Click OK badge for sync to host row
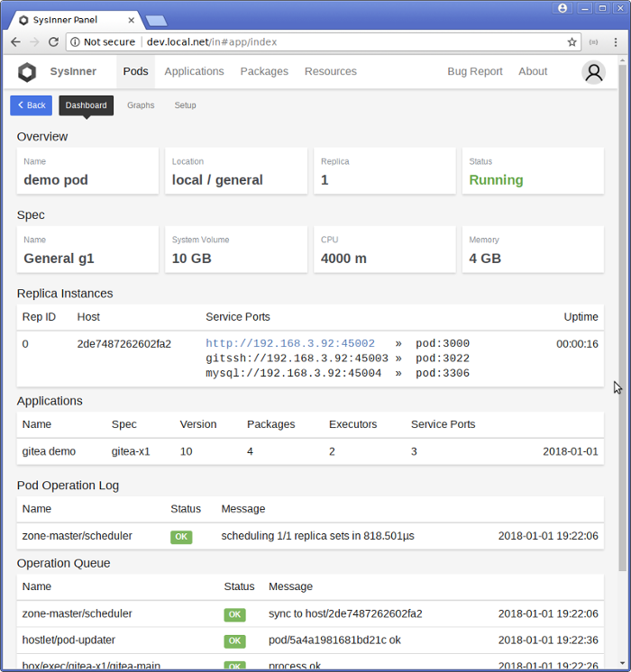 click(x=234, y=614)
